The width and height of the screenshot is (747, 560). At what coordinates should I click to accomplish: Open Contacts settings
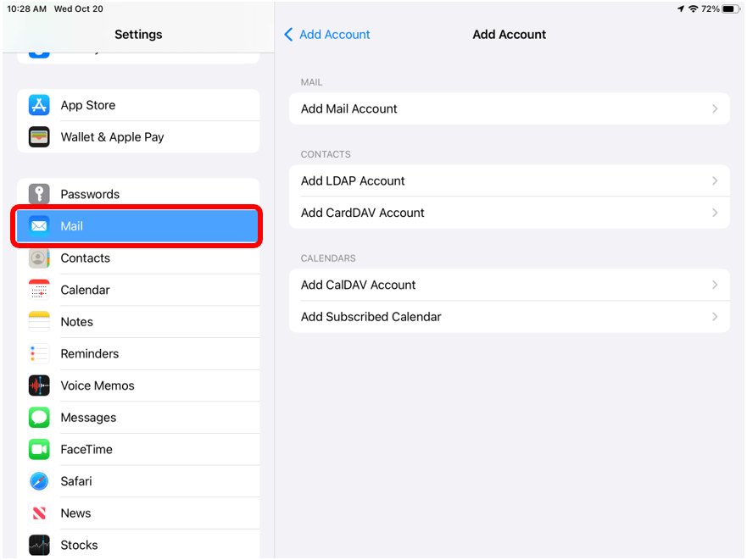(x=138, y=258)
